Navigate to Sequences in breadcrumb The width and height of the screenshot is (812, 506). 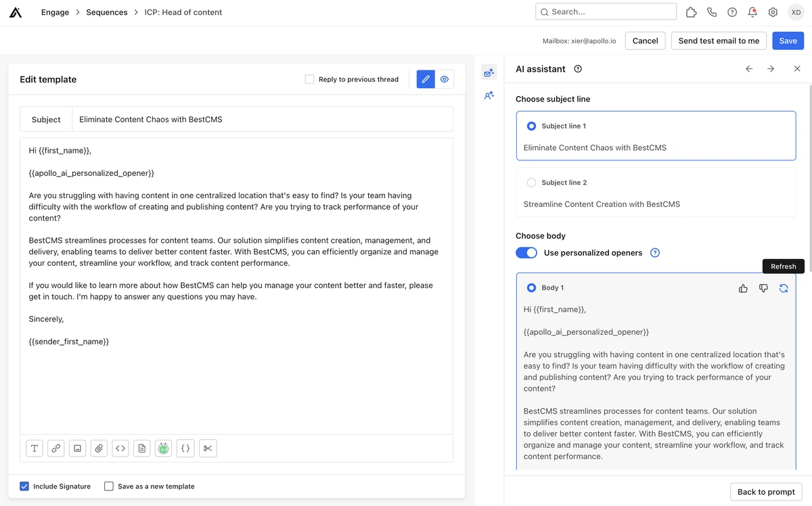(106, 12)
